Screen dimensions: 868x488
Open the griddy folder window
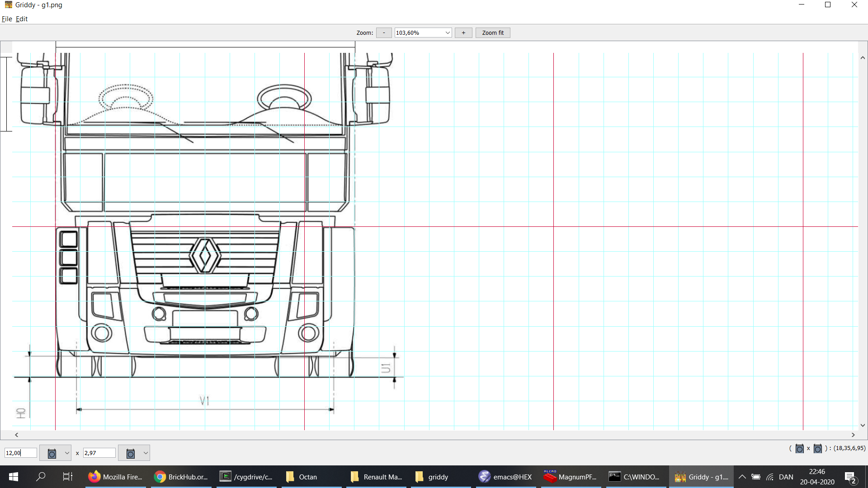pos(442,477)
